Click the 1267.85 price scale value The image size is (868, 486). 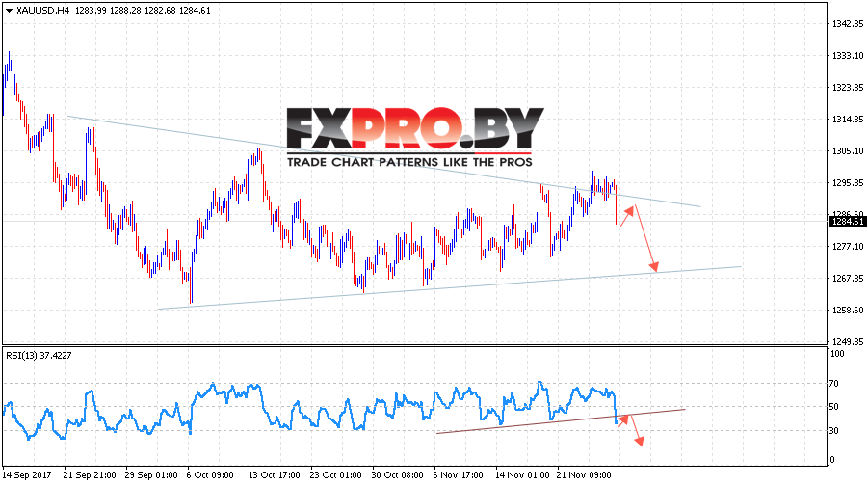click(848, 278)
